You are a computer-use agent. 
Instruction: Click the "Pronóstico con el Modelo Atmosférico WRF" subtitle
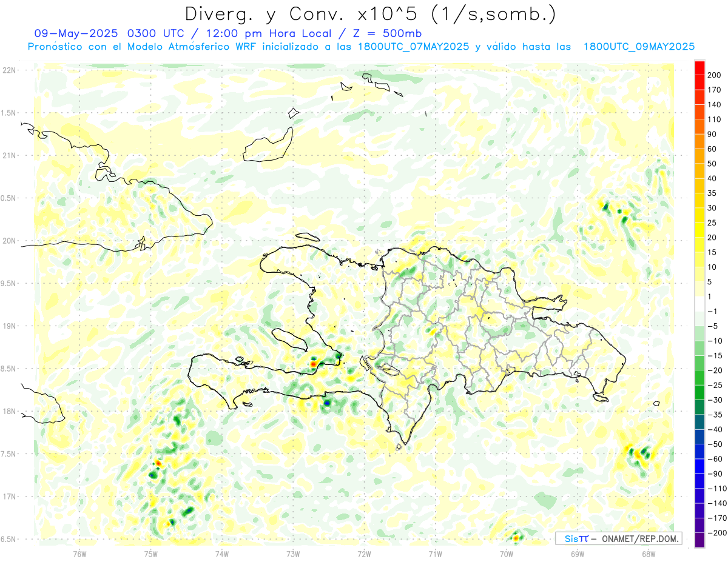[143, 47]
